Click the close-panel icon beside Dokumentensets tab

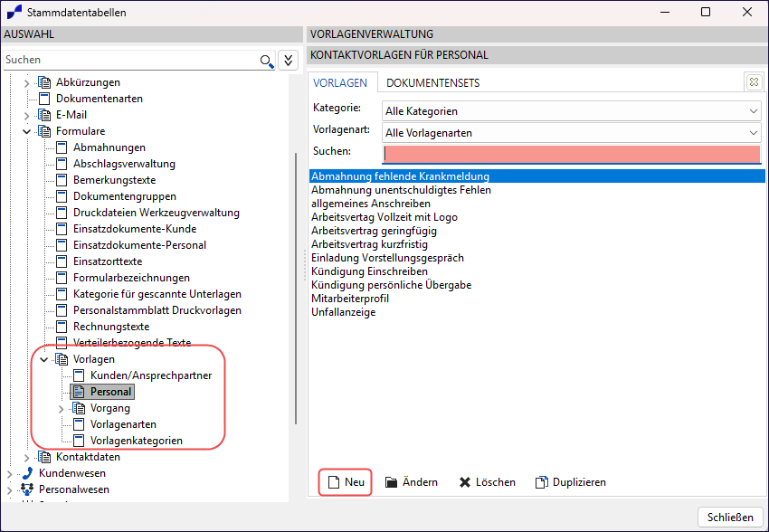pos(753,82)
